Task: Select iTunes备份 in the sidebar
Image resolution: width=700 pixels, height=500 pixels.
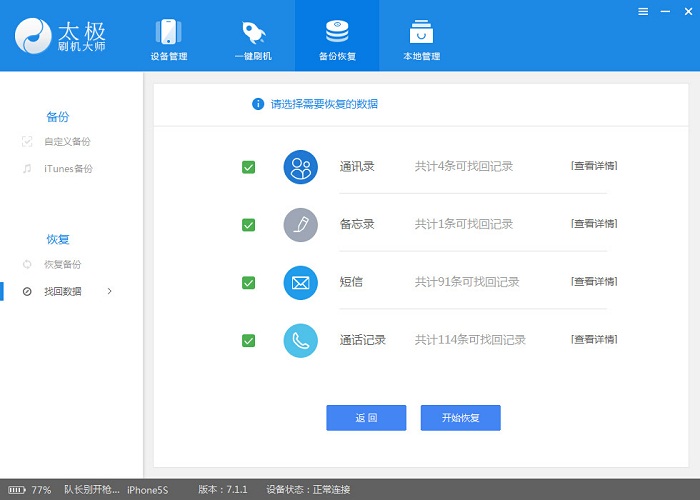Action: (68, 169)
